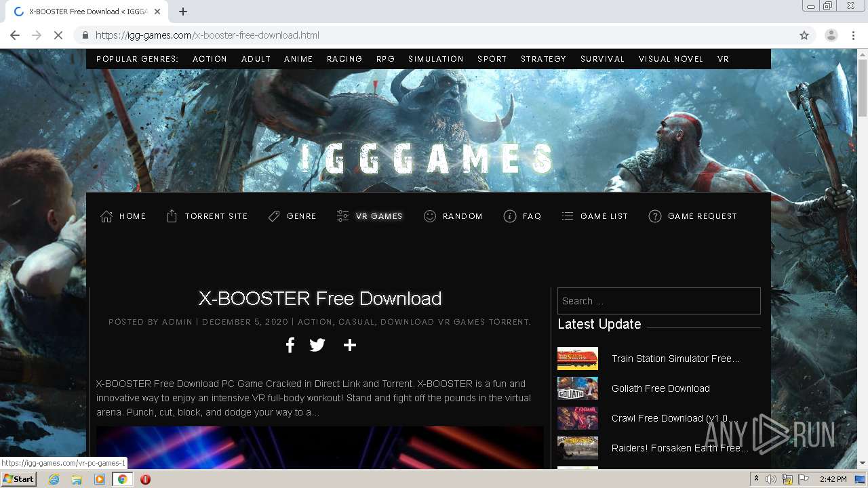Click the ADMIN author link

[x=177, y=322]
